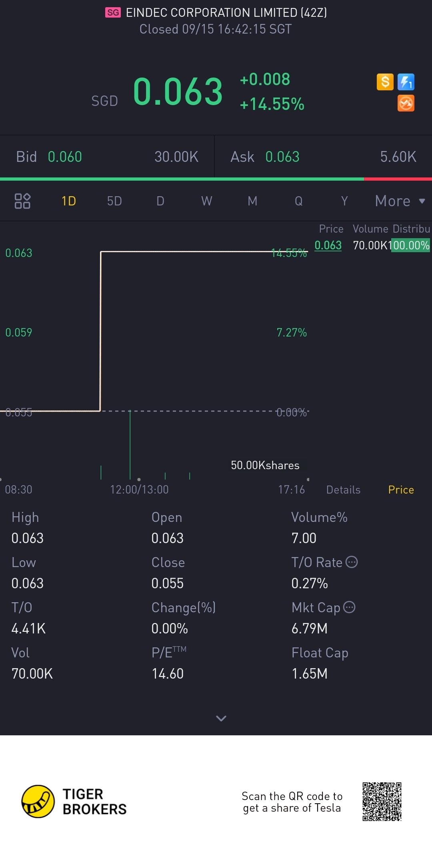Open the chart layout grid icon
This screenshot has width=432, height=868.
(x=22, y=201)
